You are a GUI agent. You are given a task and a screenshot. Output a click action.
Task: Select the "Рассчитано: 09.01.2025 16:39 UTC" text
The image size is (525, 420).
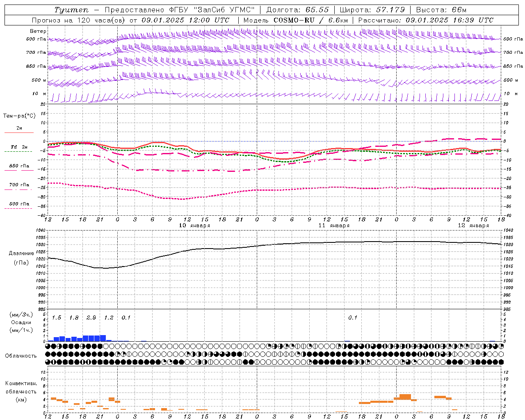click(426, 20)
